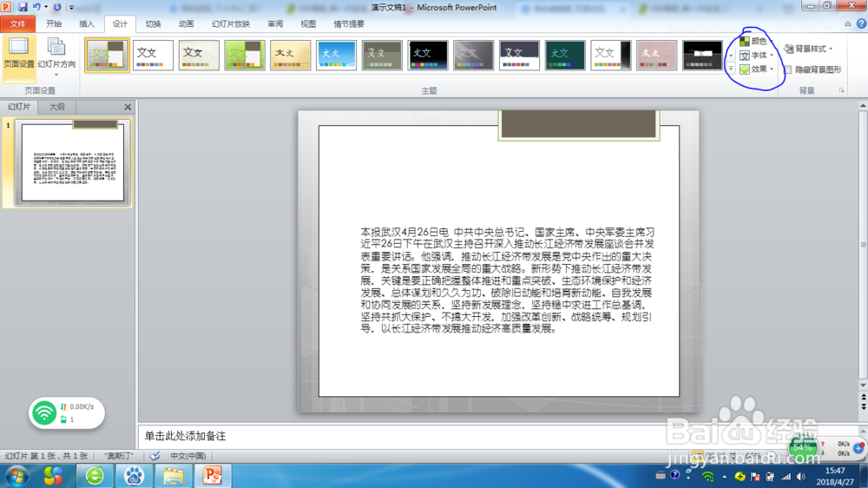Viewport: 868px width, 488px height.
Task: Switch to the Slide Show (幻灯片放映) tab
Action: 231,23
